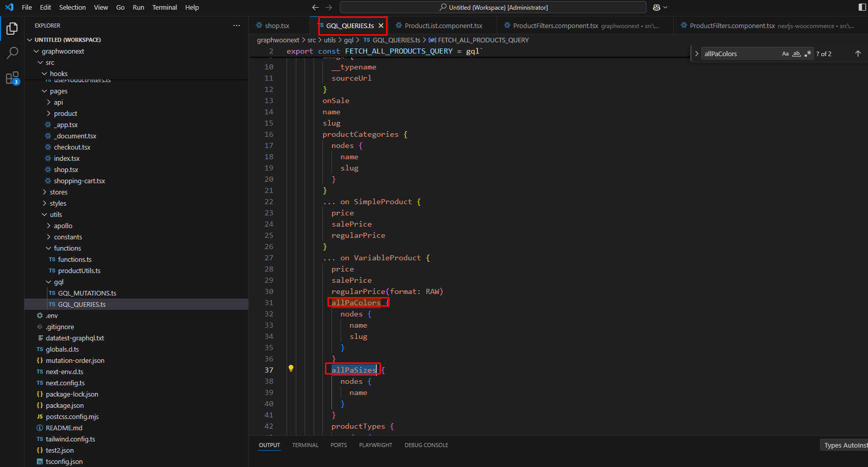Open Explorer more actions ellipsis menu
The height and width of the screenshot is (467, 868).
coord(237,26)
